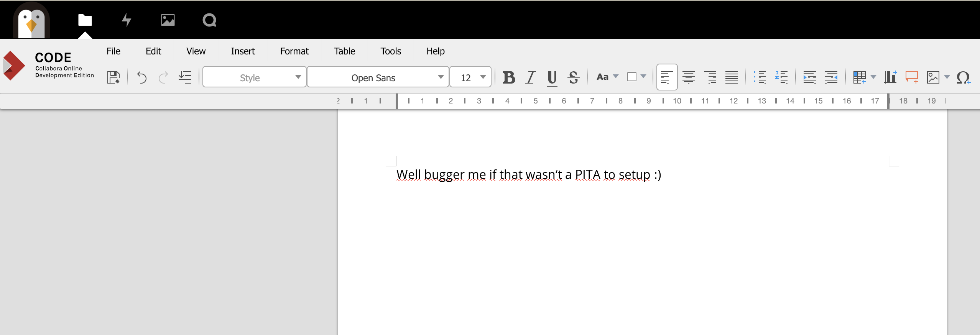
Task: Open the Insert menu
Action: (243, 51)
